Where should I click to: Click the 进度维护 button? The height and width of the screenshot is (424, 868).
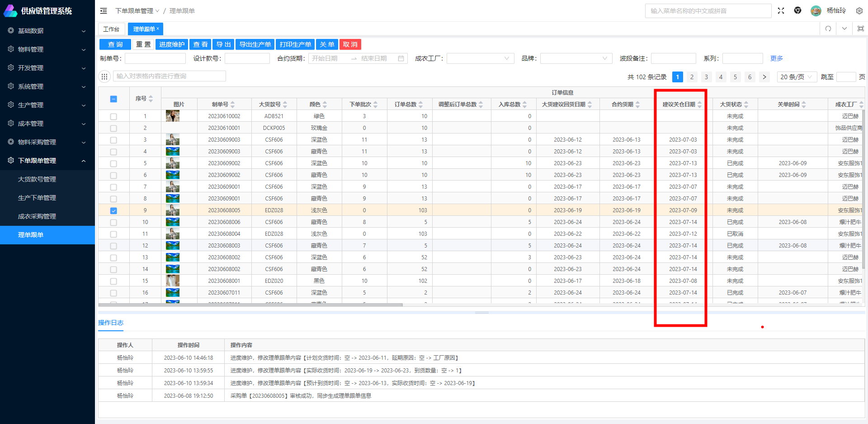point(172,44)
